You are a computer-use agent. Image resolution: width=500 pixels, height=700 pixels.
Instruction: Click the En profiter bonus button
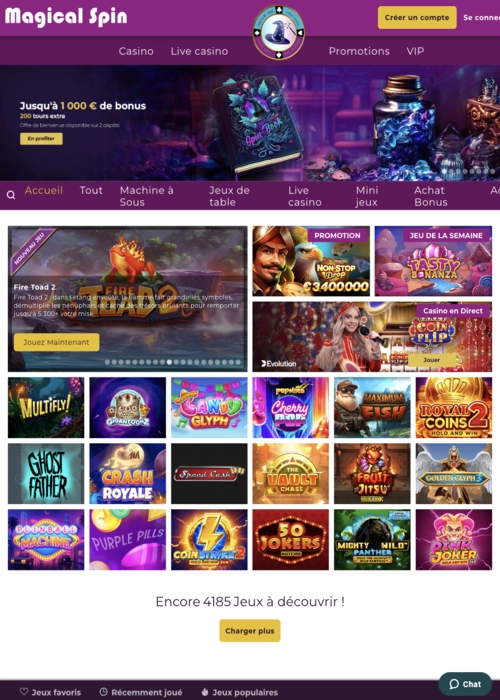pyautogui.click(x=41, y=139)
